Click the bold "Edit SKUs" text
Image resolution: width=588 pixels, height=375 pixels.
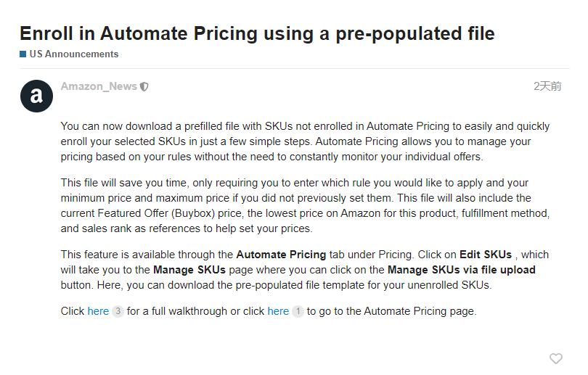(487, 255)
